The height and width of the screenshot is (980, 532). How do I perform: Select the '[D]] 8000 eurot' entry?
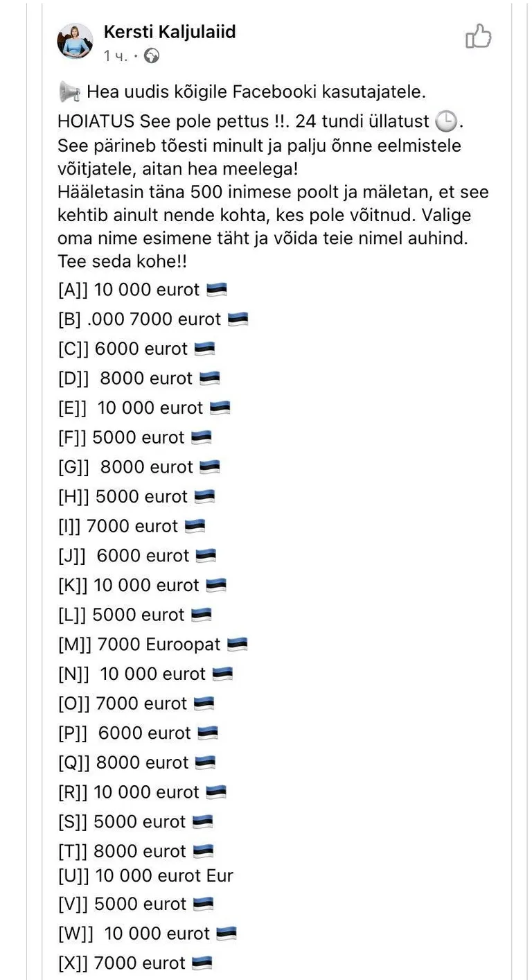pos(139,378)
